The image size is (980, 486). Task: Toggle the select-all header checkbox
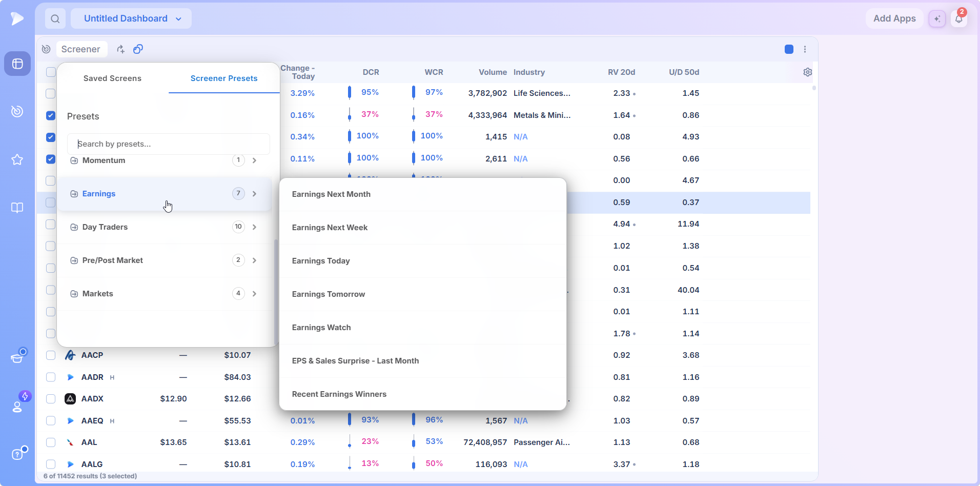click(51, 72)
